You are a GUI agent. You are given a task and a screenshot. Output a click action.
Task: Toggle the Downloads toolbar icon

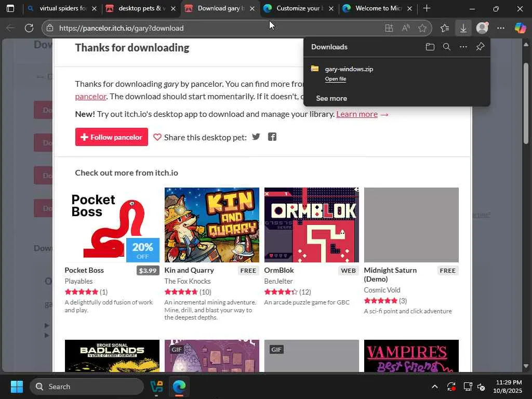tap(463, 28)
